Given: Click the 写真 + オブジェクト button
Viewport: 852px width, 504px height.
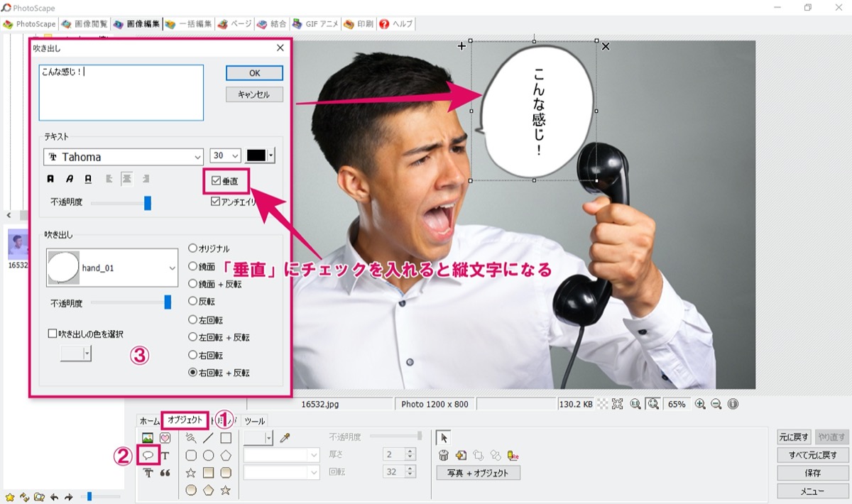Looking at the screenshot, I should click(x=479, y=473).
